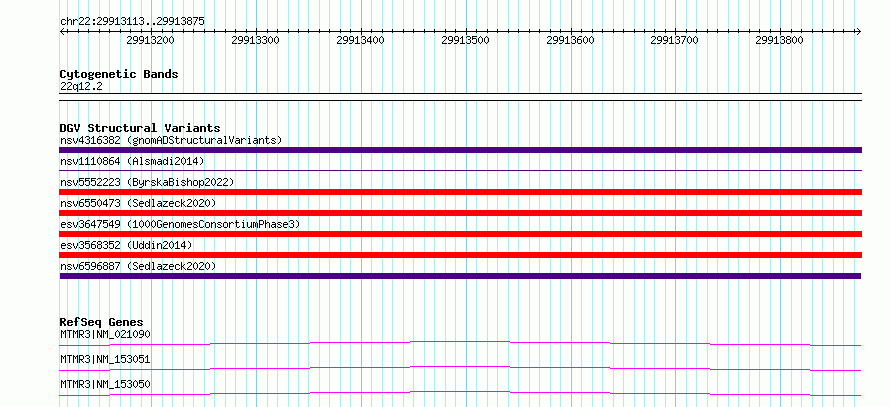Select the DGV Structural Variants track title
The height and width of the screenshot is (407, 890).
140,128
